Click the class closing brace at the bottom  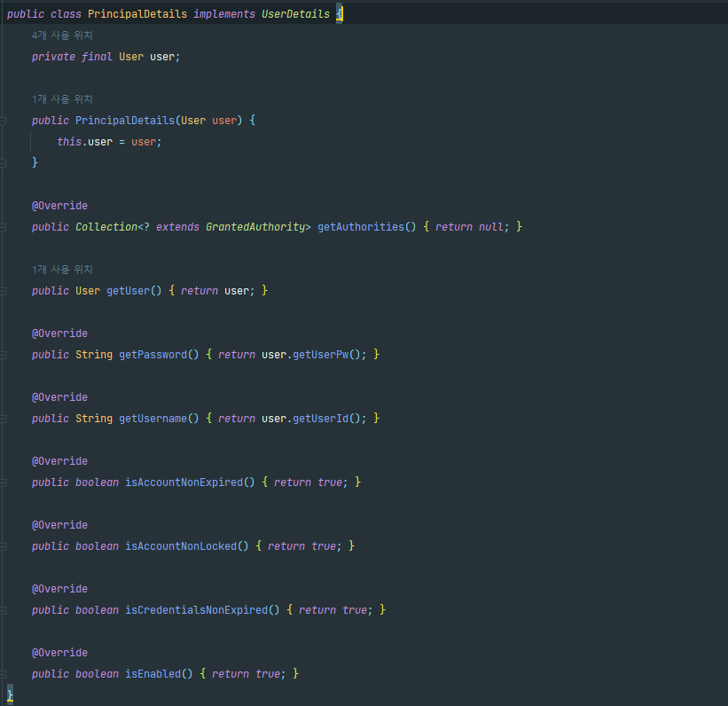click(x=11, y=694)
